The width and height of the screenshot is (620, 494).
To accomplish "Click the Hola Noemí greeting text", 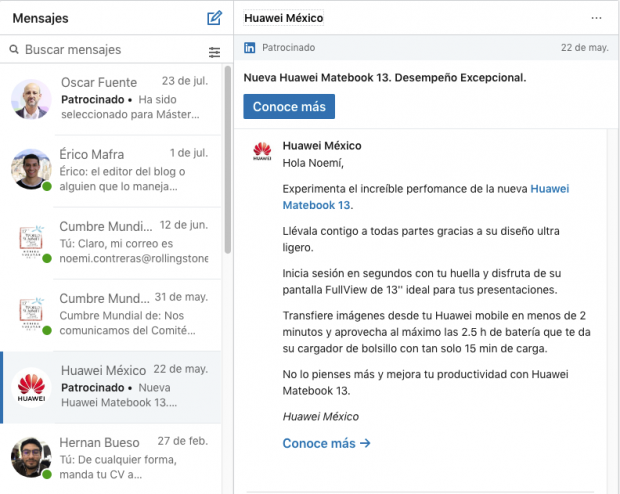I will pyautogui.click(x=313, y=163).
